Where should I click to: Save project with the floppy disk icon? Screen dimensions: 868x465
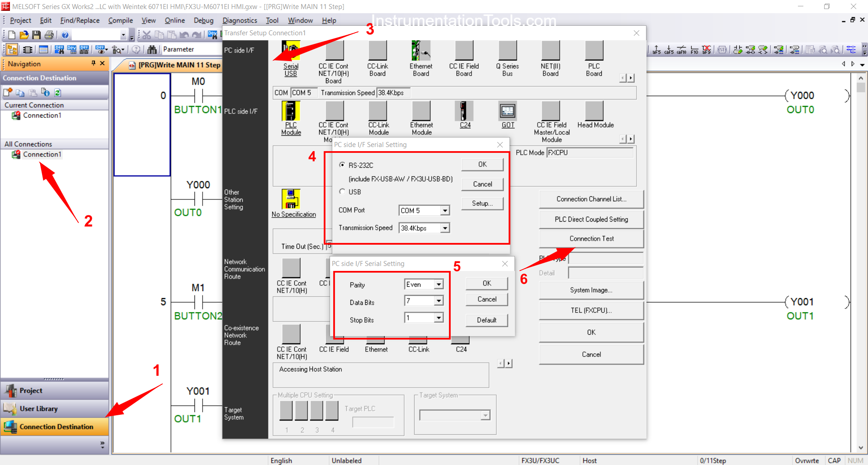[37, 35]
